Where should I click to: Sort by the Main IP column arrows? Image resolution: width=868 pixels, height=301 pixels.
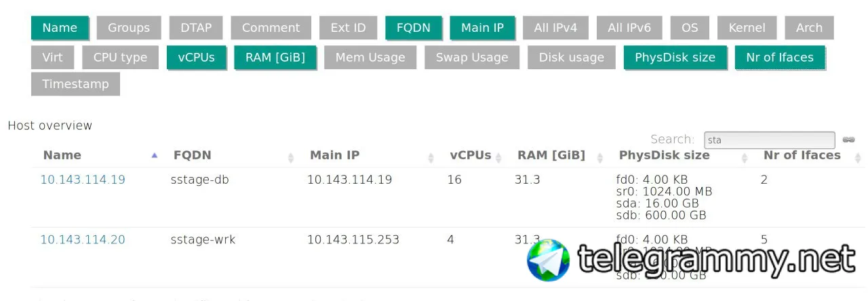(431, 157)
